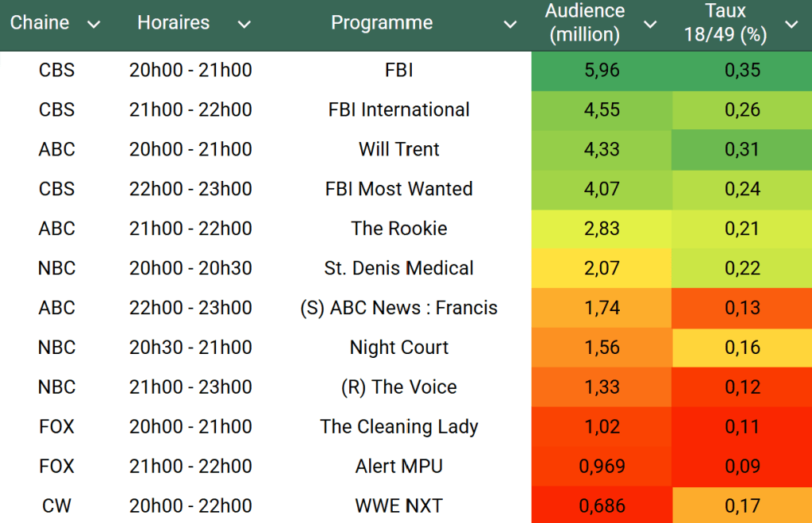Viewport: 812px width, 523px height.
Task: Select the 20h30 - 21h00 time cell
Action: point(190,347)
